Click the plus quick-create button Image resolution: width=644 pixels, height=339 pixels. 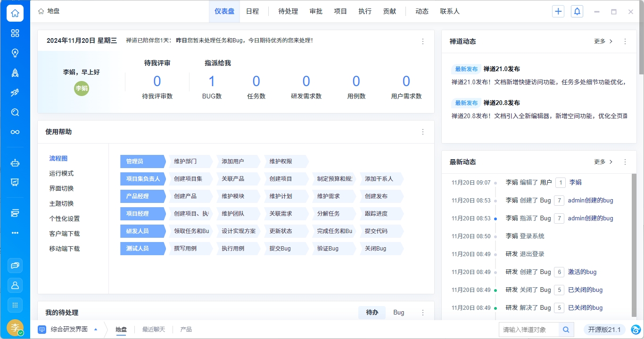coord(558,12)
